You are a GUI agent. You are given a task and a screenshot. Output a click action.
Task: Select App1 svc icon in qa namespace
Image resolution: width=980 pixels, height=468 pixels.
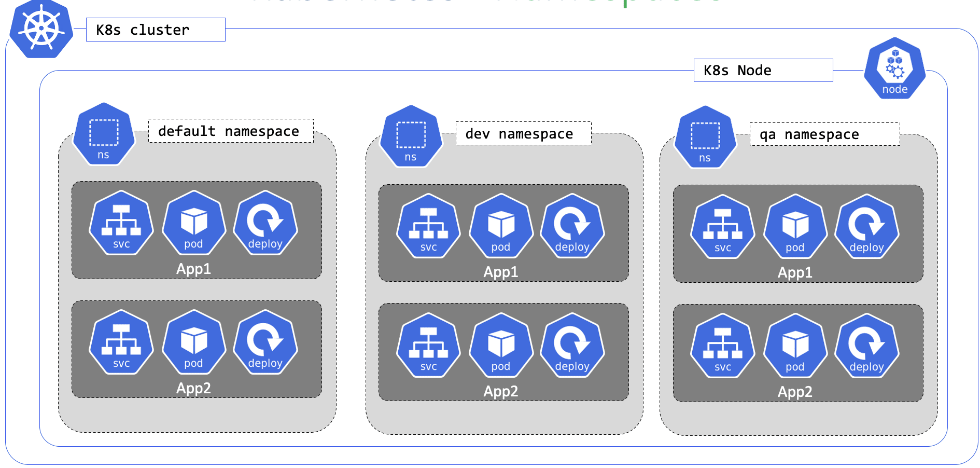723,227
